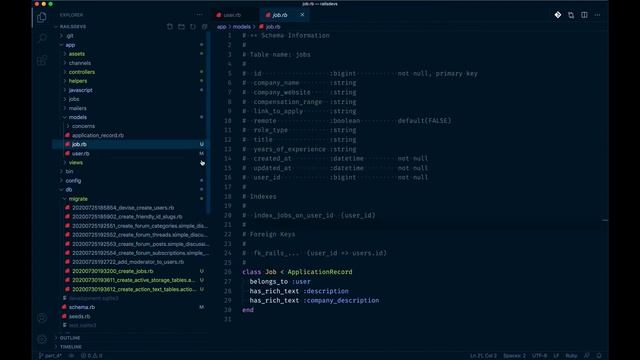Open the create_jobs migration file

coord(113,271)
